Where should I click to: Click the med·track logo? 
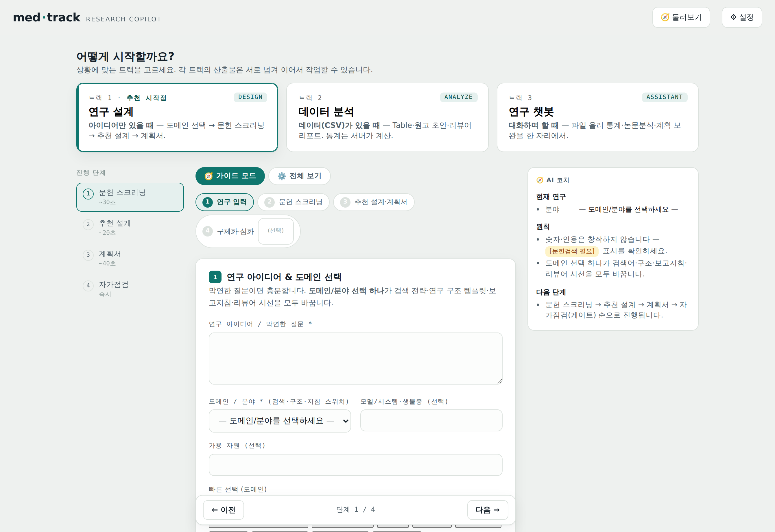tap(47, 17)
